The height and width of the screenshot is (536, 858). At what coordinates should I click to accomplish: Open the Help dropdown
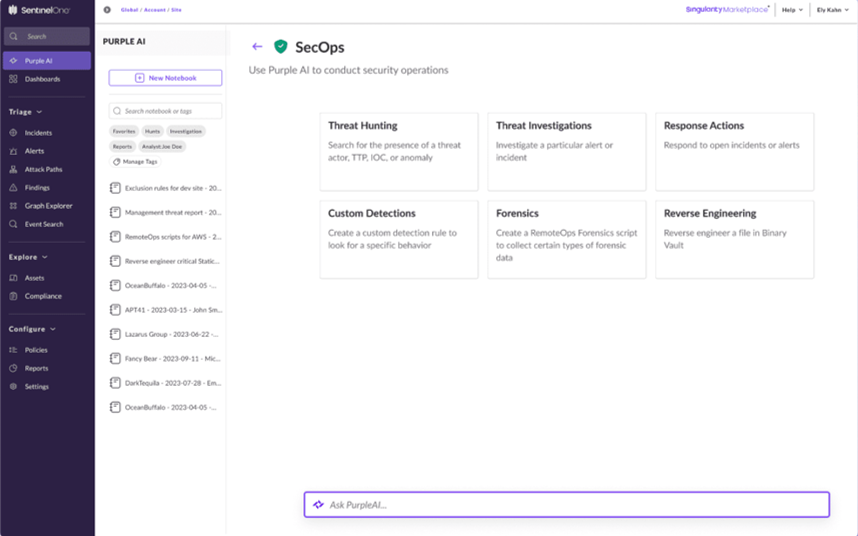792,10
